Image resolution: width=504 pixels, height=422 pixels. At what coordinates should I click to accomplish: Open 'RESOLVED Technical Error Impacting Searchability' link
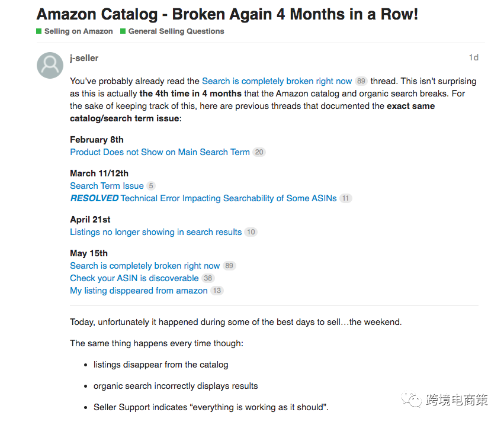(203, 198)
